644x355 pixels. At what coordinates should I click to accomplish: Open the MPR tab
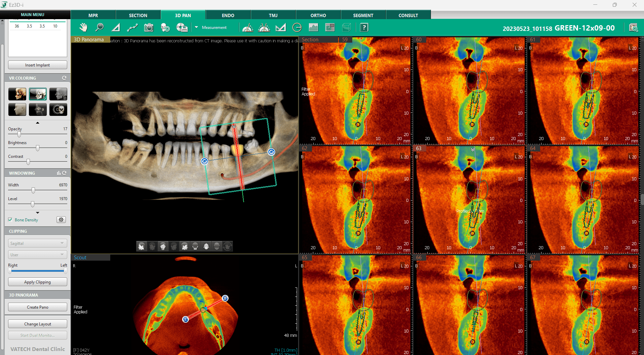click(x=93, y=15)
